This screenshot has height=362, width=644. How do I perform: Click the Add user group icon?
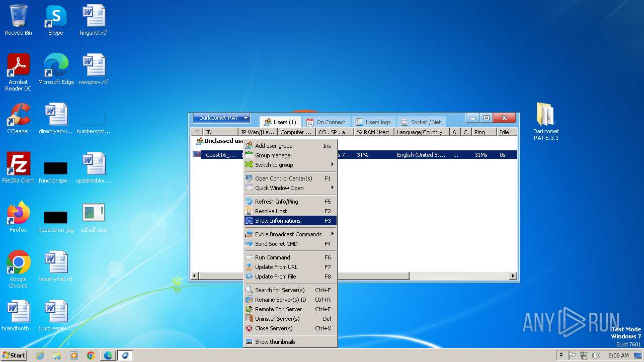tap(249, 146)
